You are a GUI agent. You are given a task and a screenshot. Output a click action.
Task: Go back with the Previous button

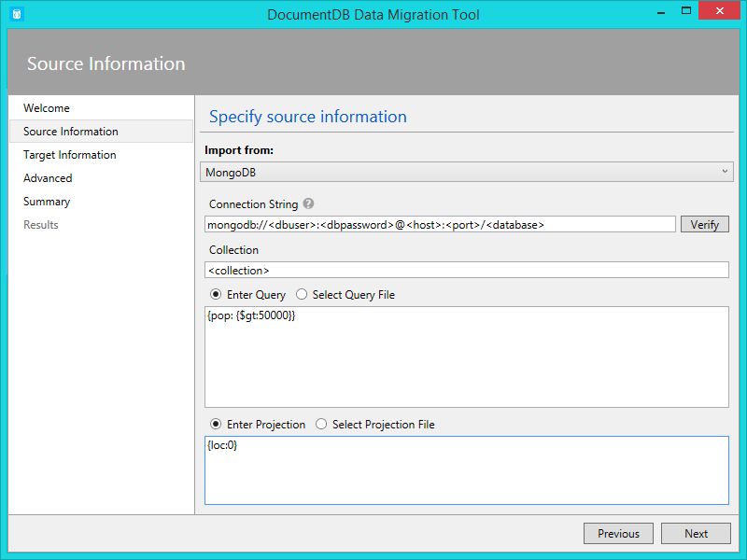tap(618, 534)
